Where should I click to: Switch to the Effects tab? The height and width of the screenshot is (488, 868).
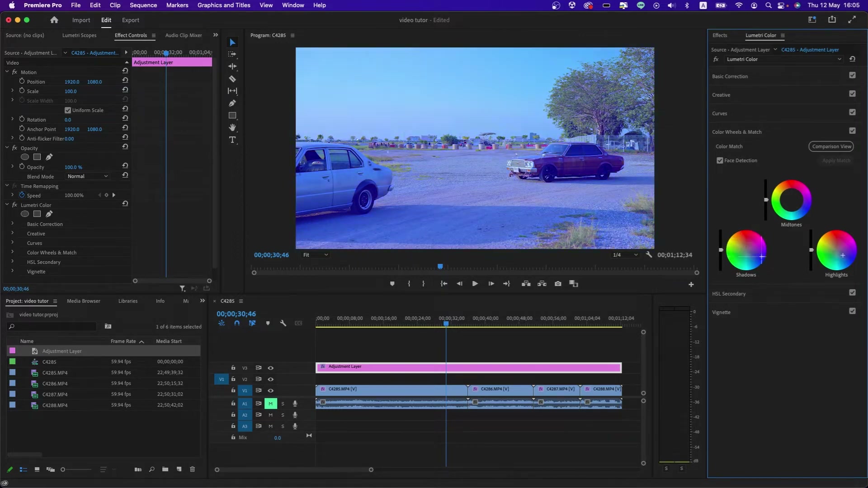(x=720, y=35)
